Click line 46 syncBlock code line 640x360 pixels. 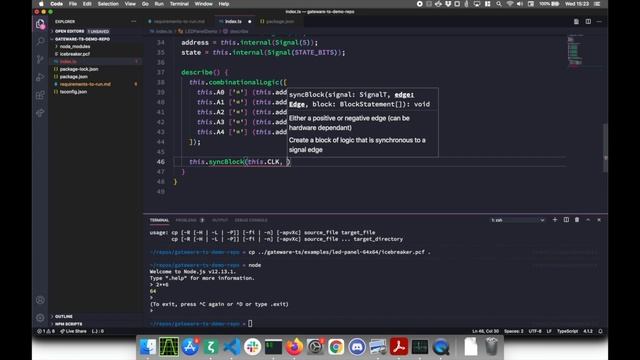click(x=240, y=162)
